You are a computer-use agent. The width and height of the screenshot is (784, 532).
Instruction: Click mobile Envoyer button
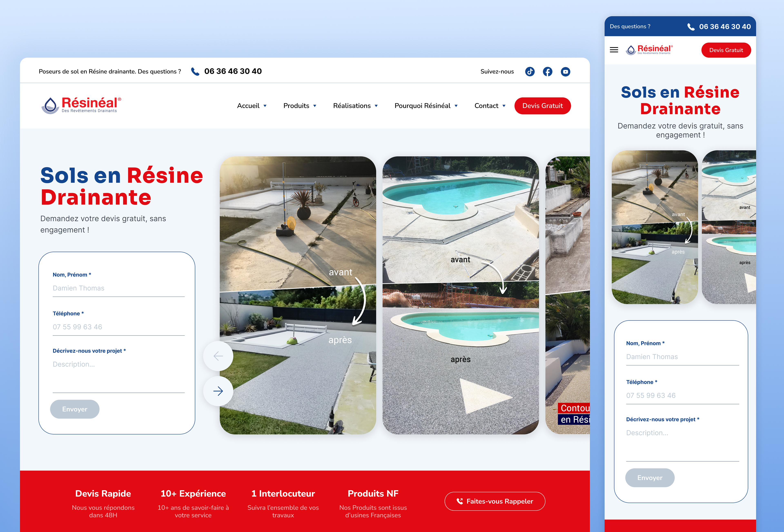650,478
